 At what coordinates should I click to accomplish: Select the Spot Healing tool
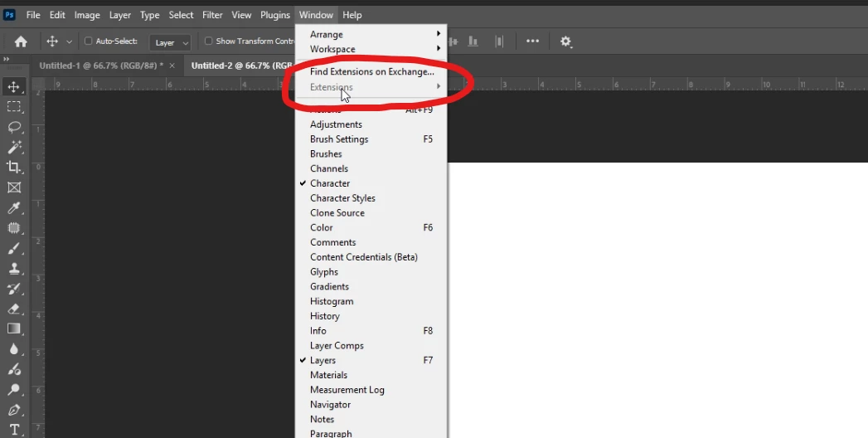[x=14, y=228]
